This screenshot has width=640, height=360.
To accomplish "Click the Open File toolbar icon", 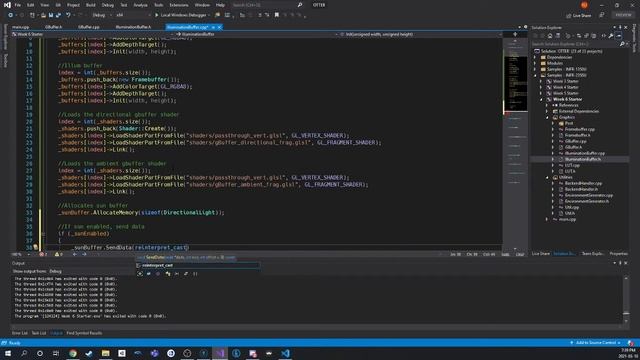I will click(x=43, y=15).
